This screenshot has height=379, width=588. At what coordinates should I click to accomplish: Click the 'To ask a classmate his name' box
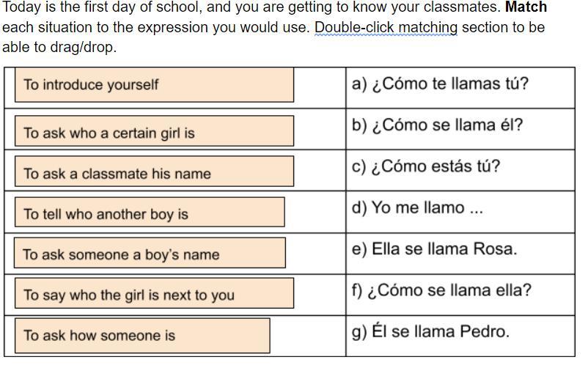[x=154, y=172]
